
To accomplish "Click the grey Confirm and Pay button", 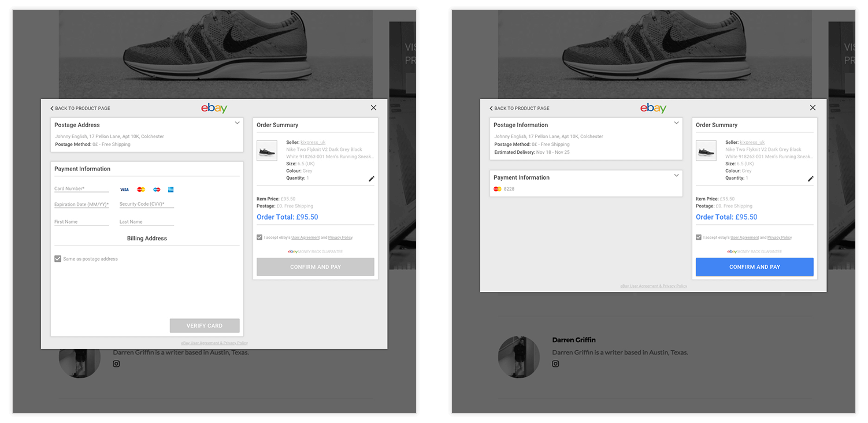I will (316, 267).
